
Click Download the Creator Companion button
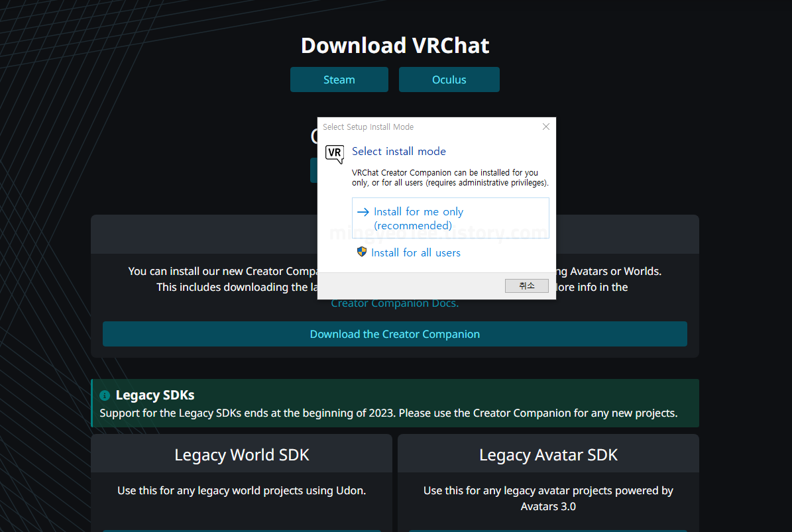click(x=394, y=334)
